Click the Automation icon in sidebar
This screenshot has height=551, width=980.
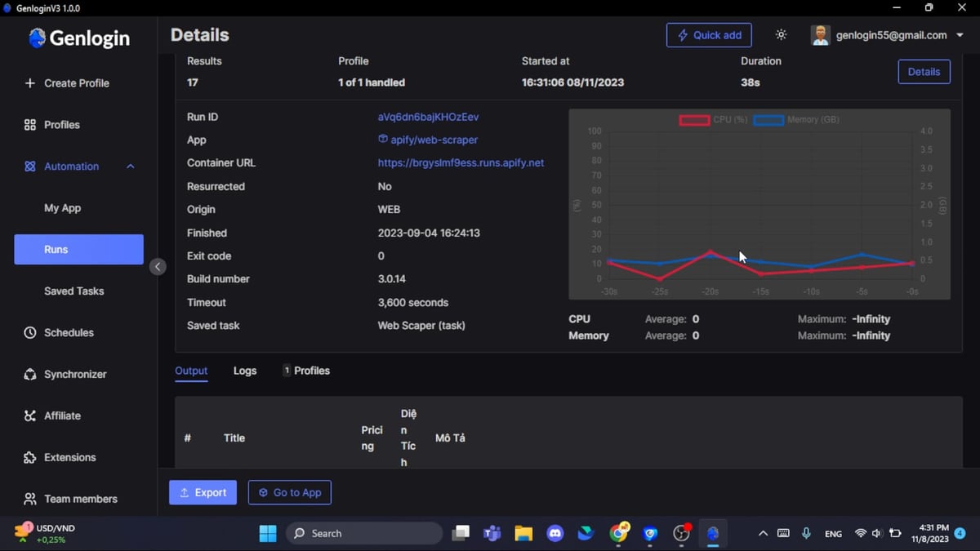[x=30, y=167]
